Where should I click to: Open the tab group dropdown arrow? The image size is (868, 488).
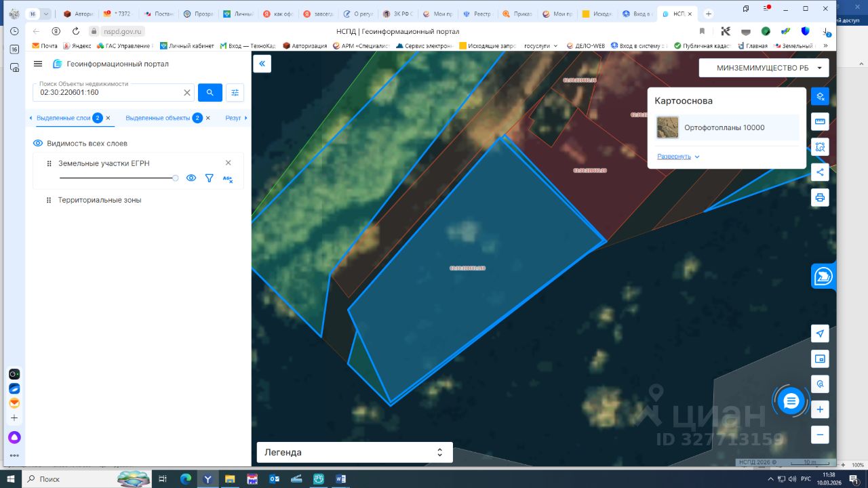coord(46,14)
